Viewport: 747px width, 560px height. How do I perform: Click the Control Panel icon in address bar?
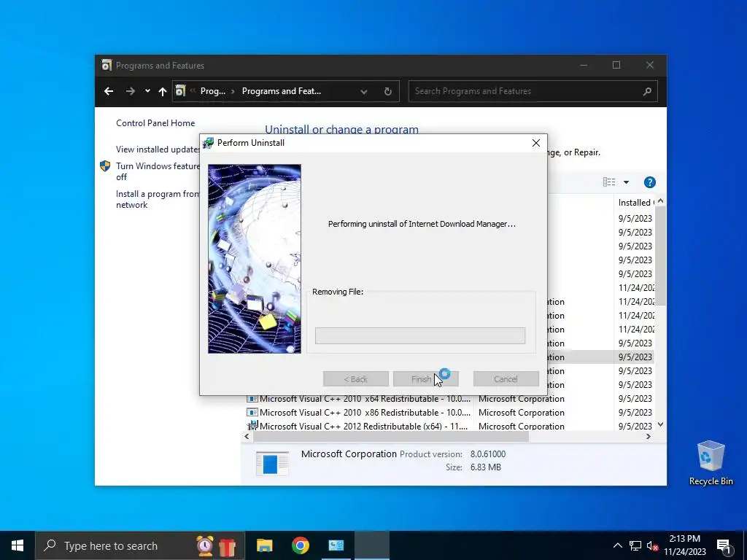click(180, 90)
